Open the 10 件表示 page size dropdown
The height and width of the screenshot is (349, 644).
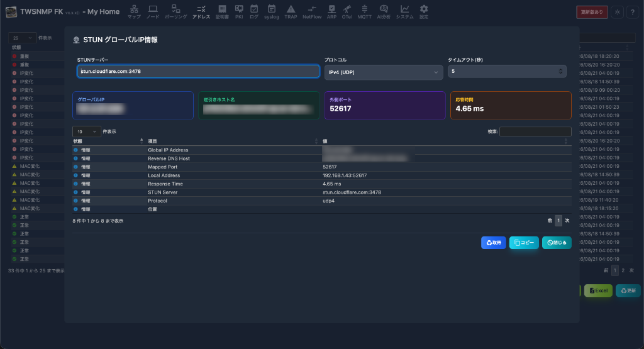click(x=87, y=131)
